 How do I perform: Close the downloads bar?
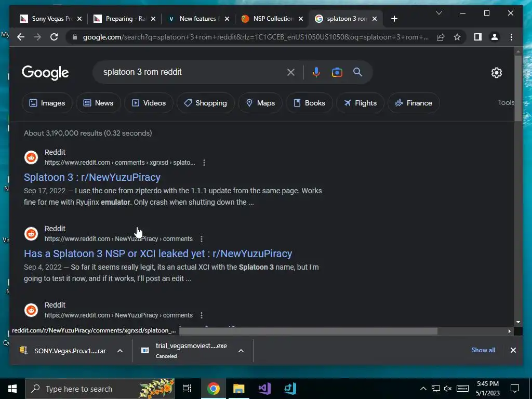[x=513, y=350]
